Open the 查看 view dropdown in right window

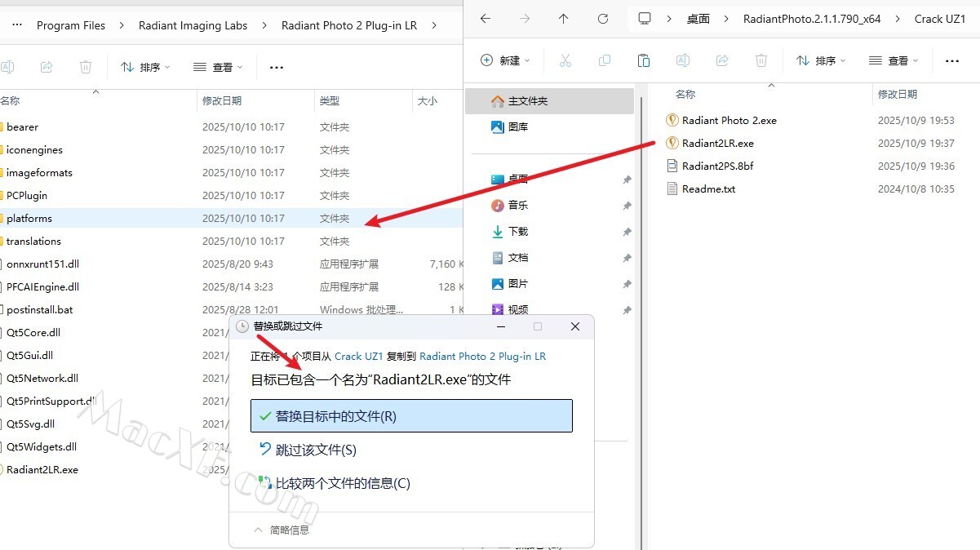(895, 60)
